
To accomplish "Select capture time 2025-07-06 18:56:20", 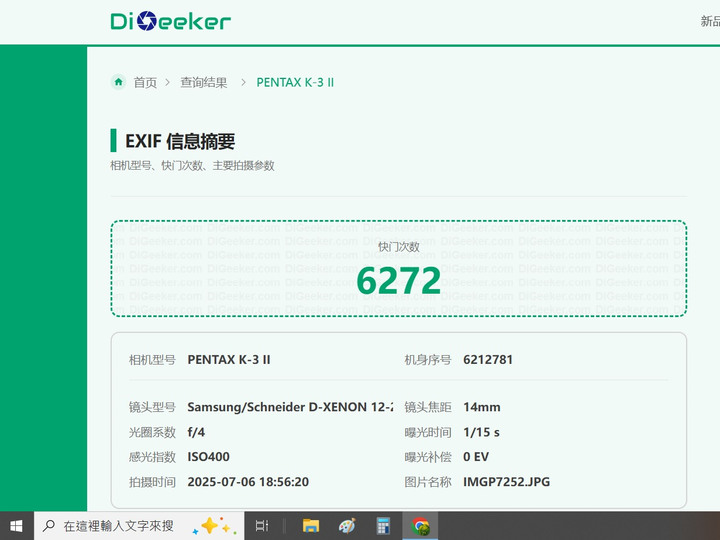I will 248,482.
